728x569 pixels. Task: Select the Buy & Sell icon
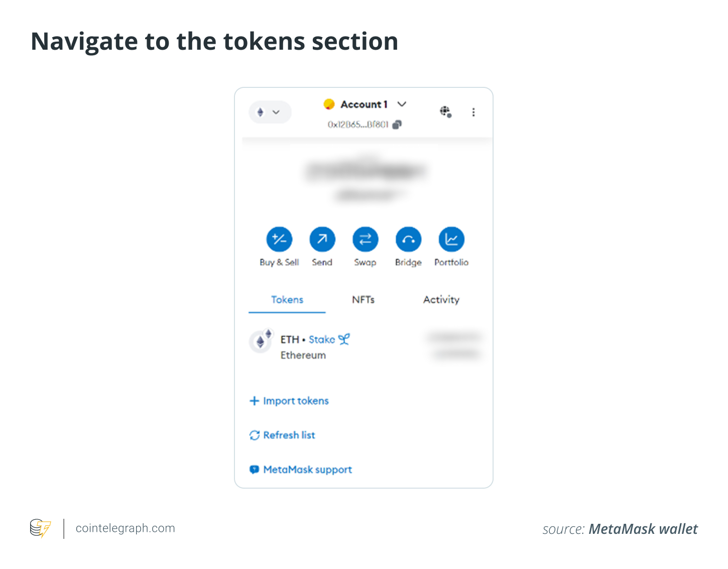point(279,240)
